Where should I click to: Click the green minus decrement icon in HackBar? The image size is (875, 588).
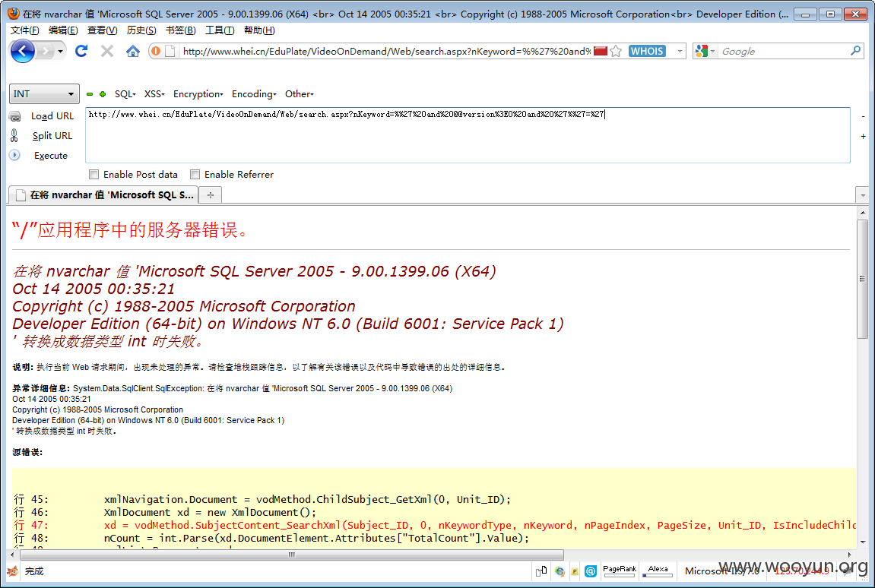click(x=90, y=94)
